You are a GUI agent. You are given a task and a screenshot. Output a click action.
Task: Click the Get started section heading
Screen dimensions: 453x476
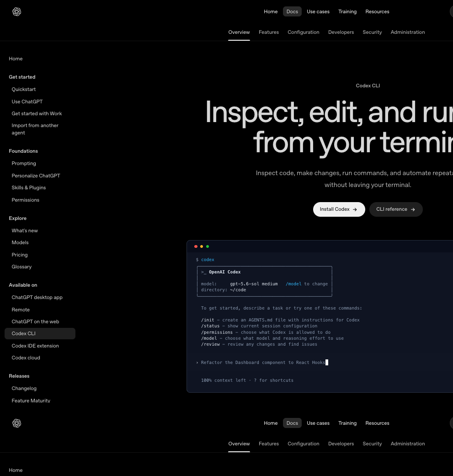click(22, 77)
